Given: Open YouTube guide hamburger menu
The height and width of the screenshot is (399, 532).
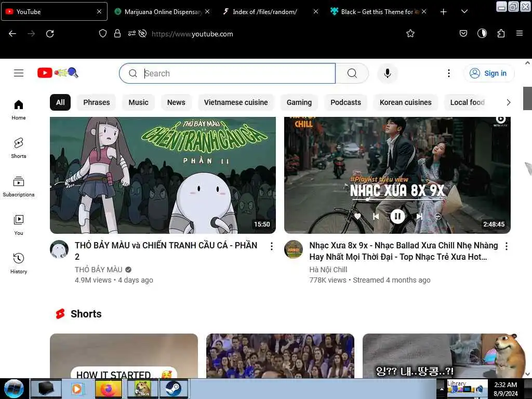Looking at the screenshot, I should pos(19,73).
